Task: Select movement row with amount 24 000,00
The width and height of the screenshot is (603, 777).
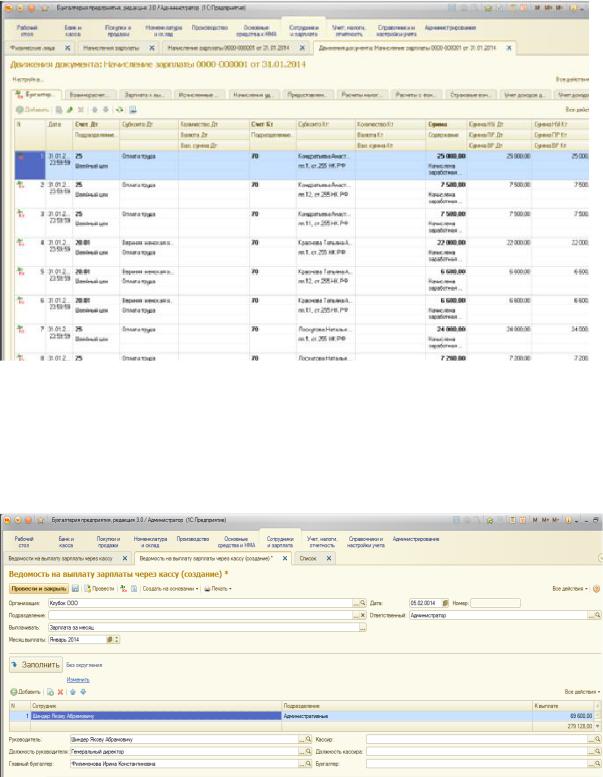Action: (x=302, y=338)
